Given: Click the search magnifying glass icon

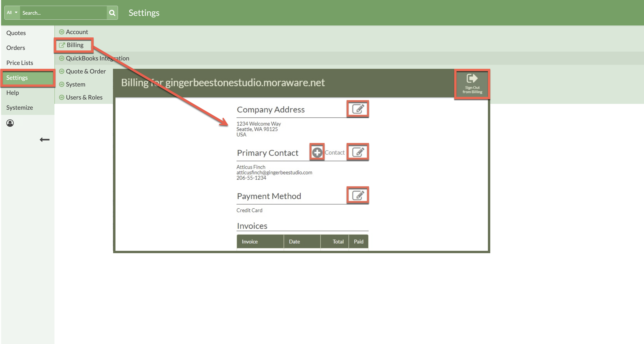Looking at the screenshot, I should [x=112, y=13].
